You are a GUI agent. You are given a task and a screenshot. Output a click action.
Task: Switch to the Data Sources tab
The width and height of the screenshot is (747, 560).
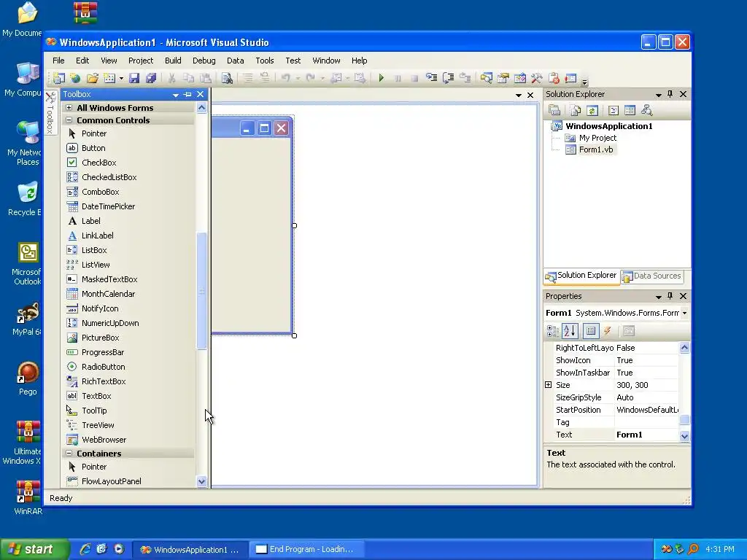652,276
